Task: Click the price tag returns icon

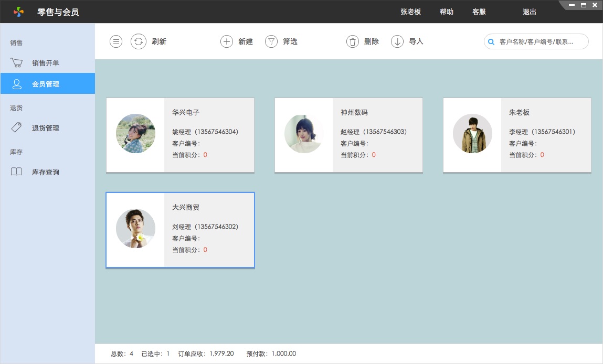Action: (x=16, y=127)
